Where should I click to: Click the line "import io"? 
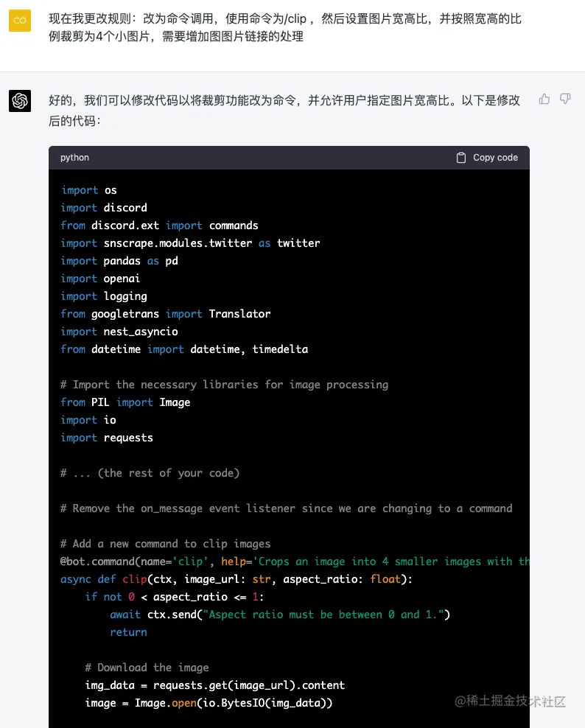[x=88, y=420]
